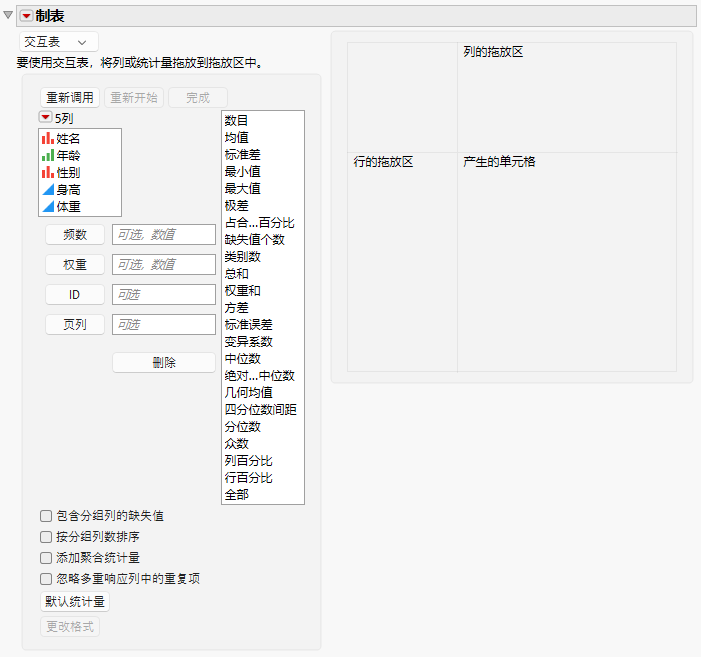The image size is (701, 657).
Task: Click the 更改格式 button
Action: pos(70,627)
